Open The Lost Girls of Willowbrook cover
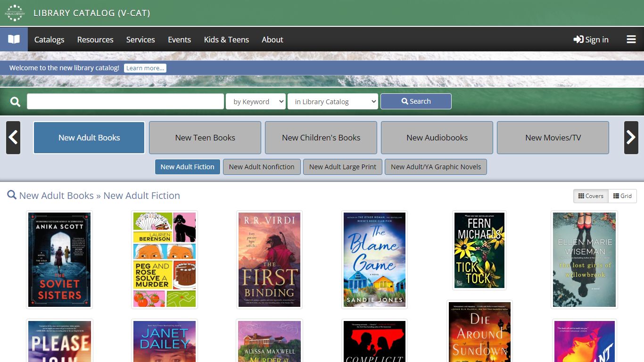Image resolution: width=644 pixels, height=362 pixels. pos(584,260)
